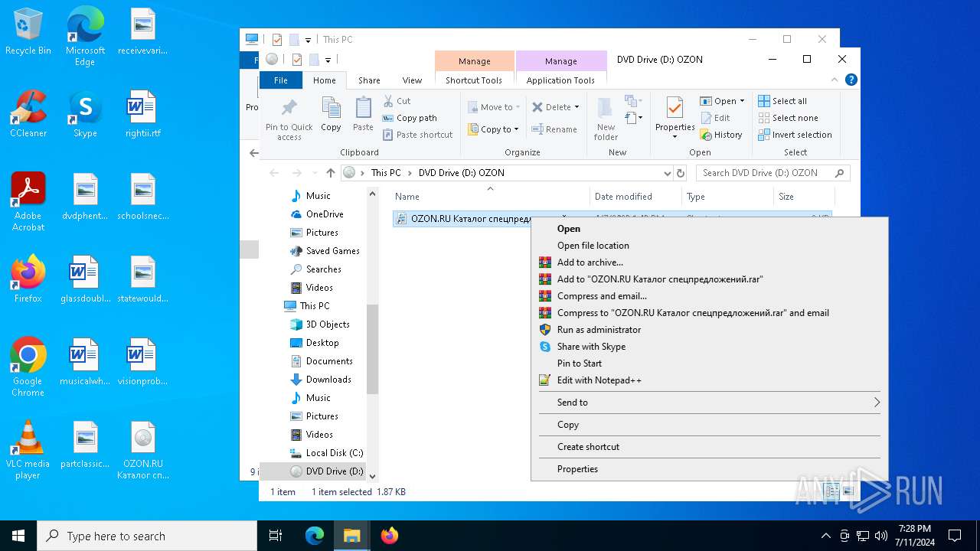Viewport: 980px width, 551px height.
Task: Open Quick Access Toolbar customize arrow
Action: 328,60
